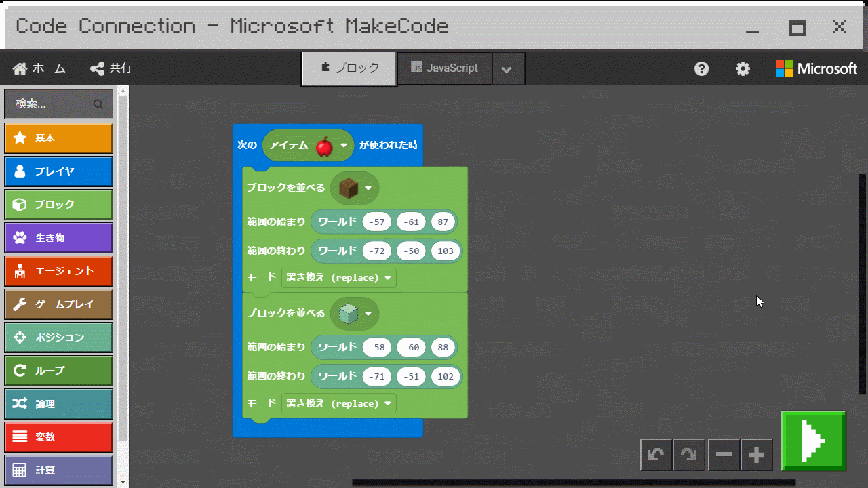Edit the -50 coordinate value
The width and height of the screenshot is (868, 488).
click(412, 251)
